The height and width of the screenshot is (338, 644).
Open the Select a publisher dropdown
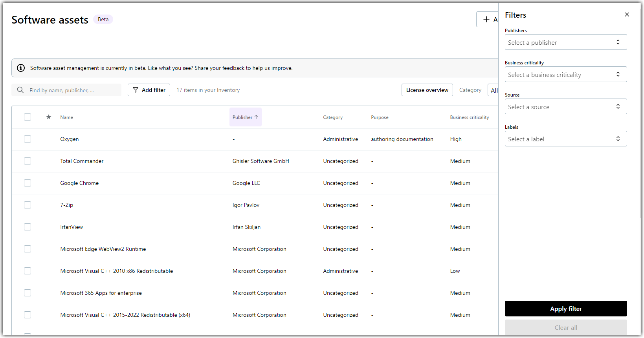pyautogui.click(x=566, y=42)
